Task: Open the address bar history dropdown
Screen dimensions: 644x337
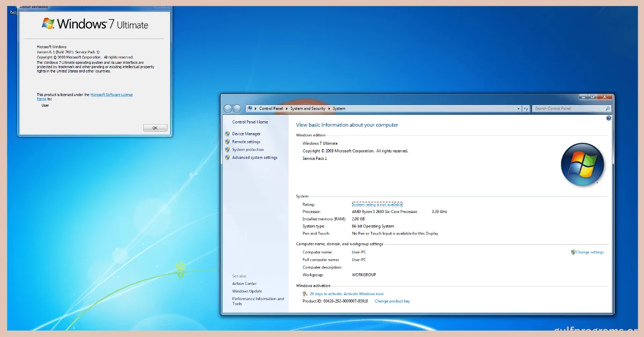Action: click(519, 108)
